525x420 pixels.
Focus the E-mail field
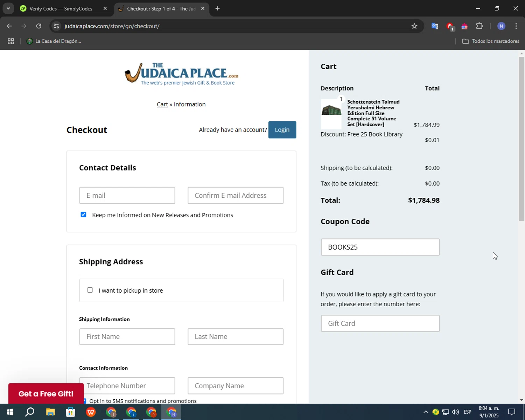point(127,195)
